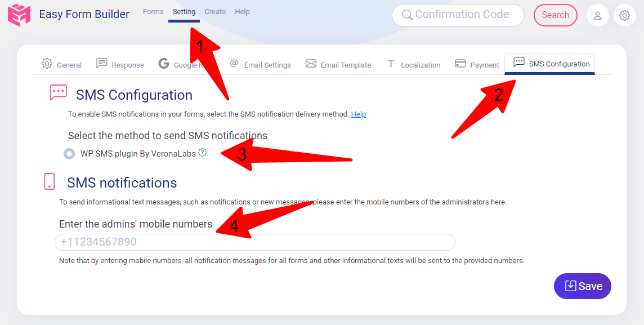
Task: Click the question-mark tooltip beside VeronaLabs option
Action: (x=203, y=153)
